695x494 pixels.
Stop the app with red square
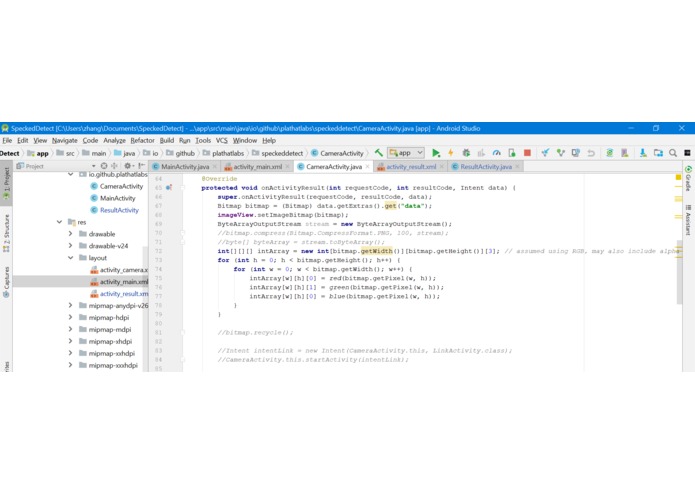[x=527, y=153]
